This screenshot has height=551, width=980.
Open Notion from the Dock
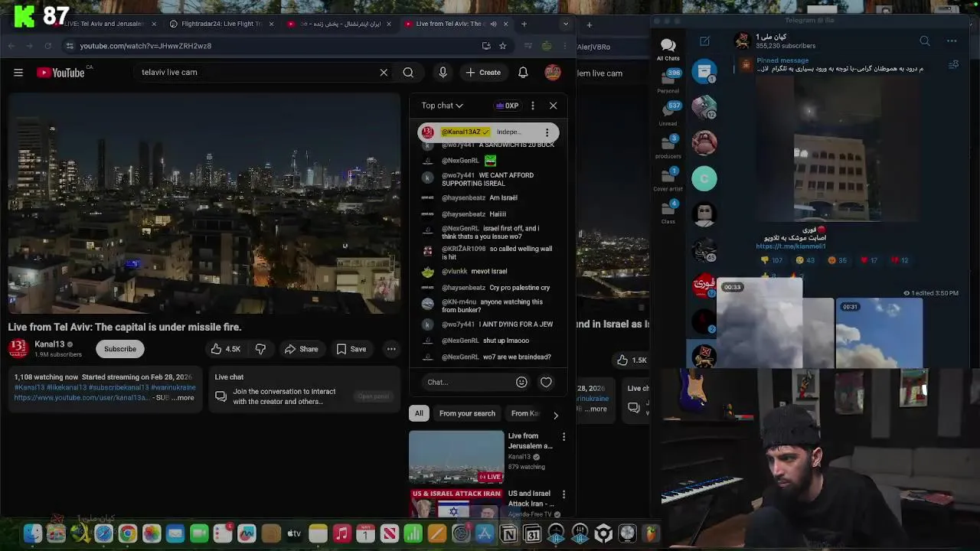coord(508,533)
